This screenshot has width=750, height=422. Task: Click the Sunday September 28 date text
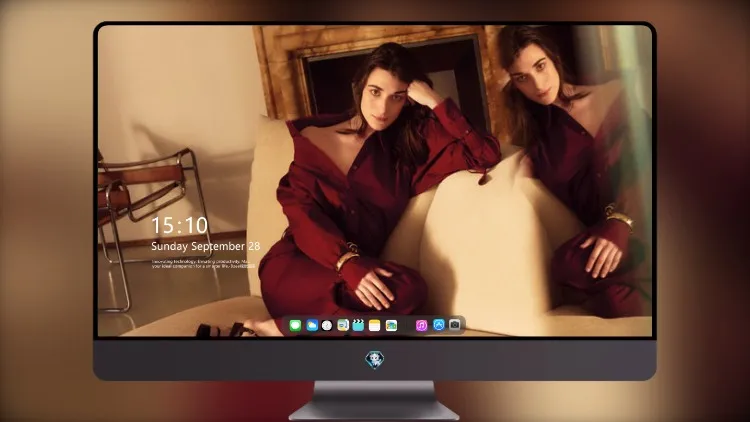[206, 246]
